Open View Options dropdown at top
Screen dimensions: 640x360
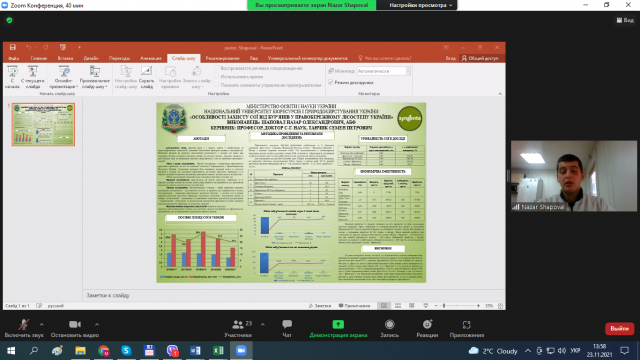pos(420,5)
